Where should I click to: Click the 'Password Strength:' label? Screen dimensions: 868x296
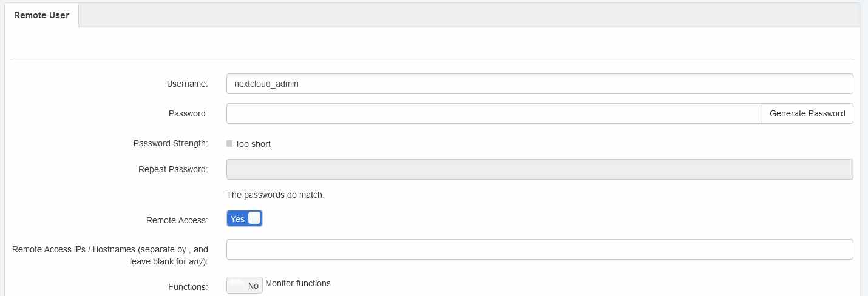(x=171, y=144)
